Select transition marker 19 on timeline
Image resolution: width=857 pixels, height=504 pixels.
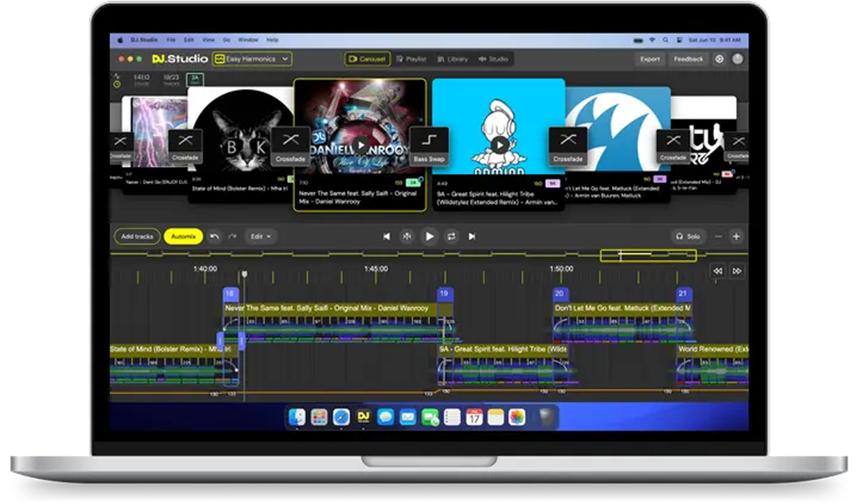pos(445,294)
